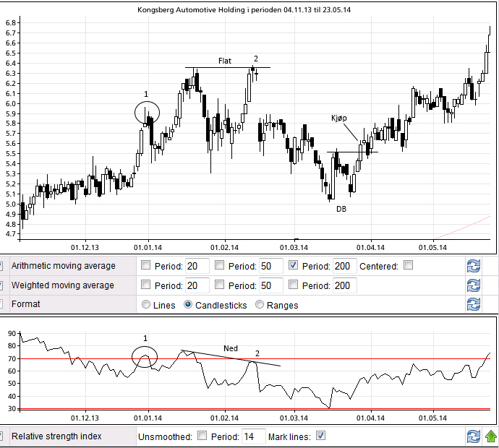This screenshot has height=448, width=499.
Task: Disable Mark lines checkbox
Action: coord(321,436)
